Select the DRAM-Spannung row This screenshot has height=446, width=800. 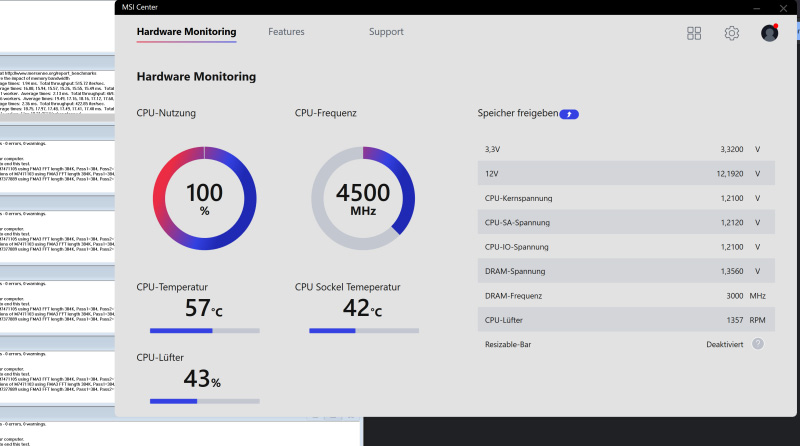[x=626, y=271]
